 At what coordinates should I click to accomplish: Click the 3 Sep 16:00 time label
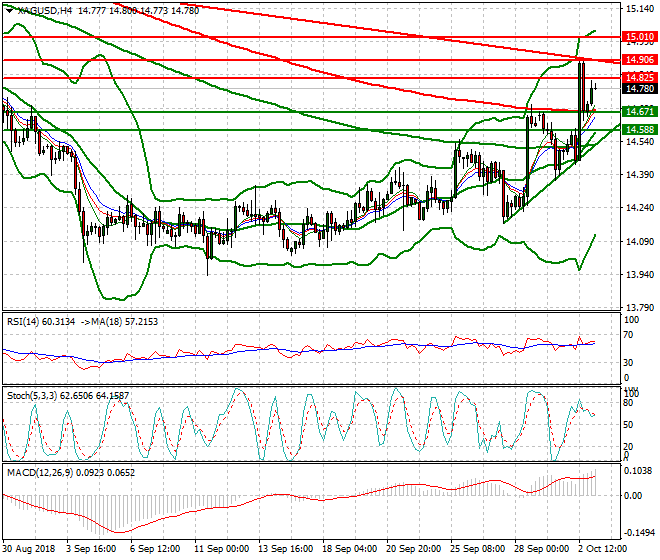point(91,549)
